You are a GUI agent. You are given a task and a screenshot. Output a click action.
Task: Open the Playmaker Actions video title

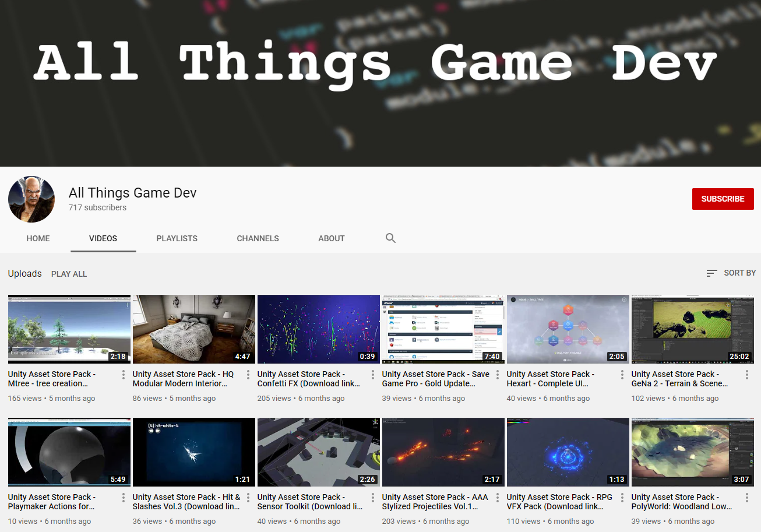tap(52, 502)
